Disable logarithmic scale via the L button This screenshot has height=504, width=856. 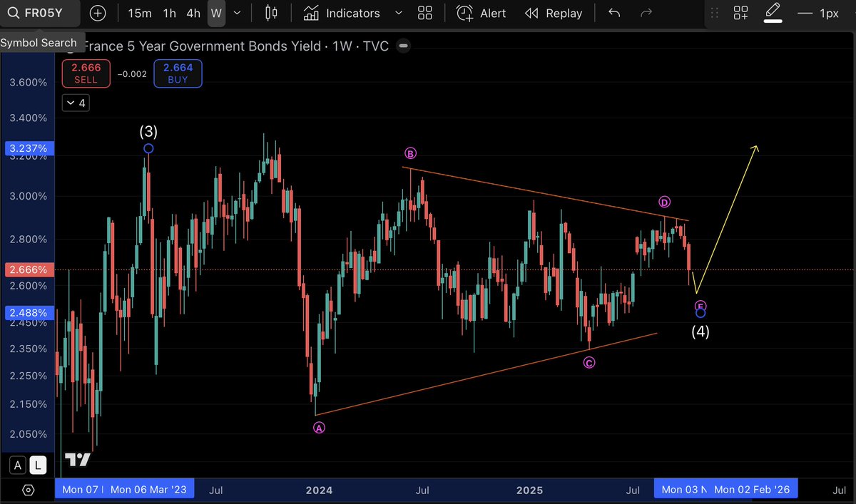click(x=38, y=465)
